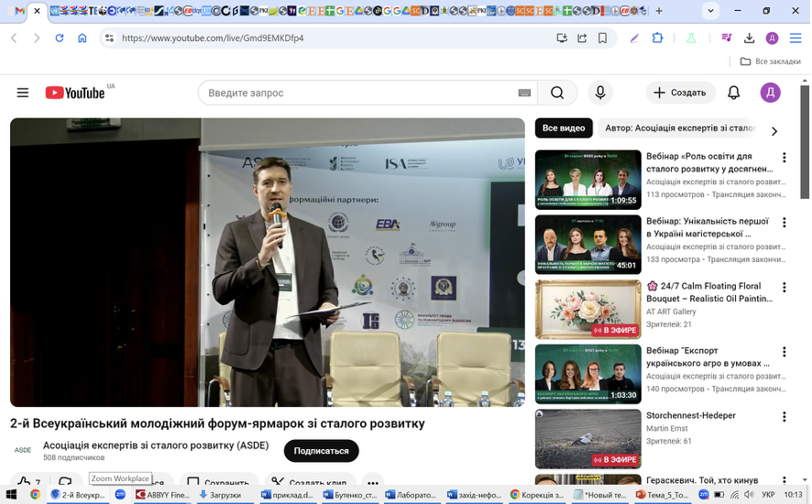
Task: Open the 24/7 Calm Floating Floral thumbnail
Action: point(588,310)
